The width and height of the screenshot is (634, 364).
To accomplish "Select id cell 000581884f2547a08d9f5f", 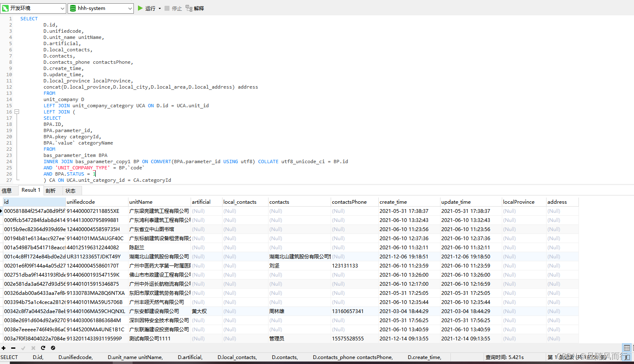I will coord(34,211).
